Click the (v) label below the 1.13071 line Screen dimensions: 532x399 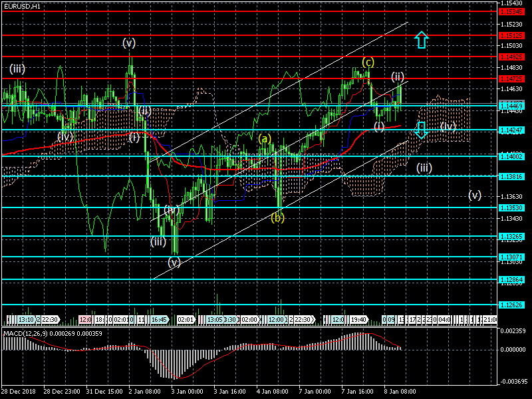[x=174, y=262]
